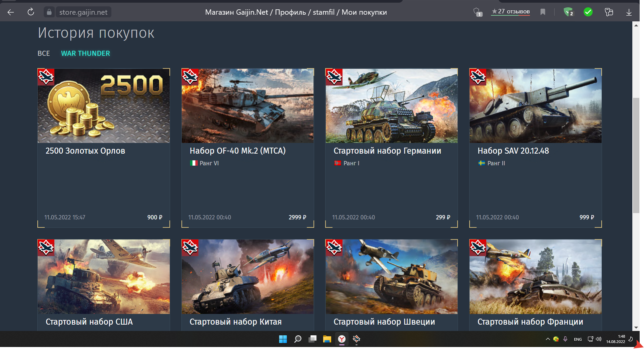Viewport: 644px width, 349px height.
Task: Open the 27 отзывов site reviews link
Action: pyautogui.click(x=510, y=12)
